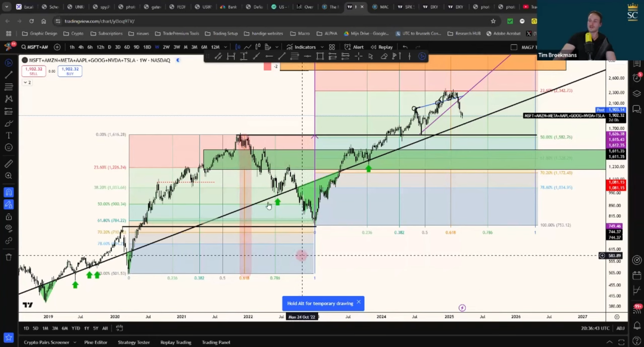Click Remove Objects trash icon

coord(8,257)
